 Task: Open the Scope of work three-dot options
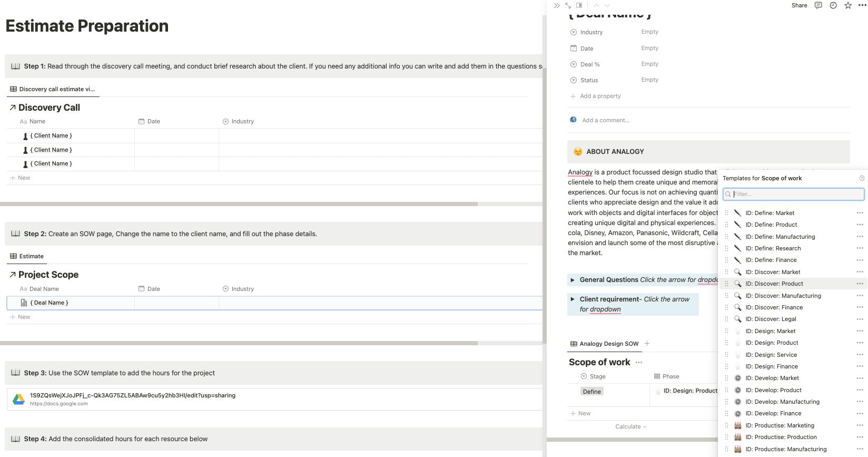(x=639, y=363)
